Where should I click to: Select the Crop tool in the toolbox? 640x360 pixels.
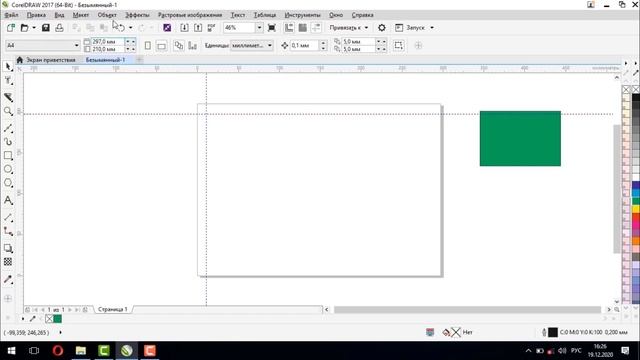tap(8, 97)
